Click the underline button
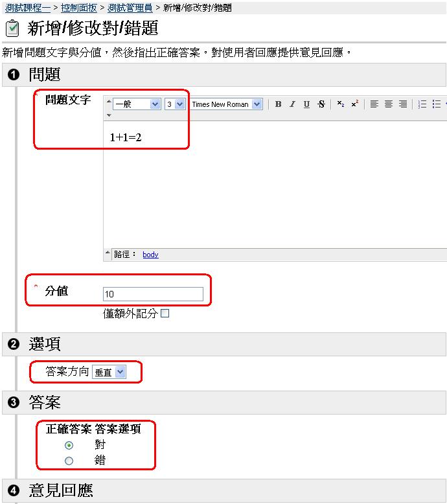 click(x=306, y=104)
